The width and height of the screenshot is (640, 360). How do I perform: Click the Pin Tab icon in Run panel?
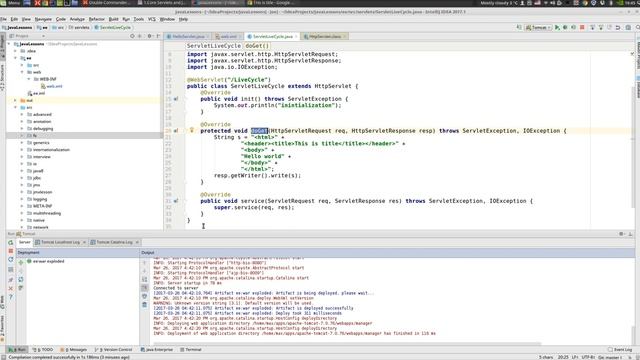[11, 280]
